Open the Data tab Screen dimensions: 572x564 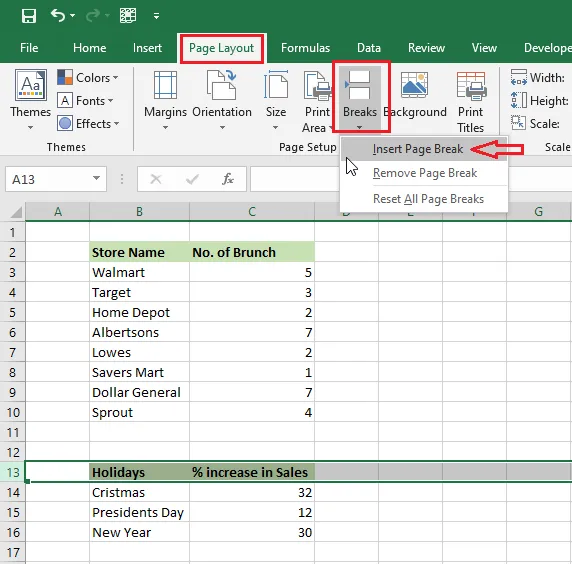pos(369,48)
